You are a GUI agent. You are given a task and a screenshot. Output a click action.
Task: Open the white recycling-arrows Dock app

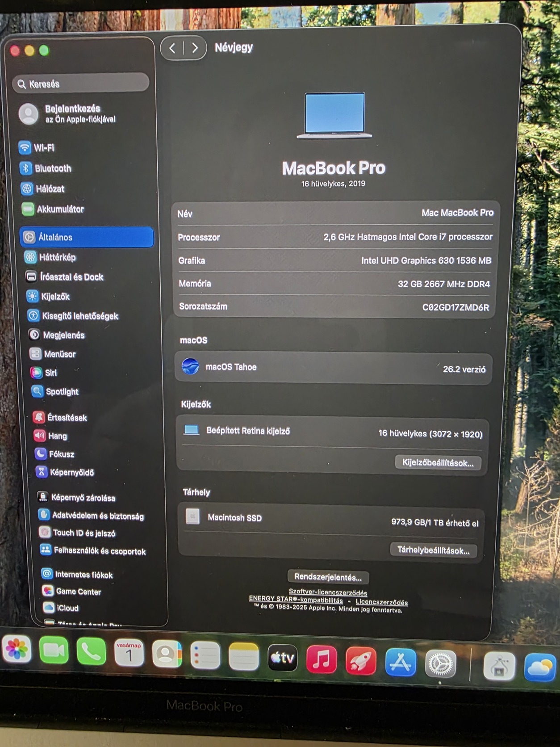click(x=499, y=667)
